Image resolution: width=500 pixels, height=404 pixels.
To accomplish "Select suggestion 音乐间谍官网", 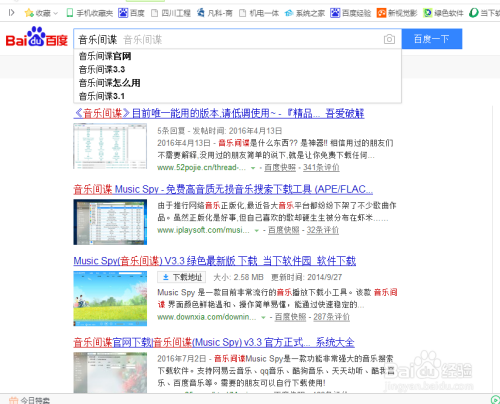I will tap(105, 56).
